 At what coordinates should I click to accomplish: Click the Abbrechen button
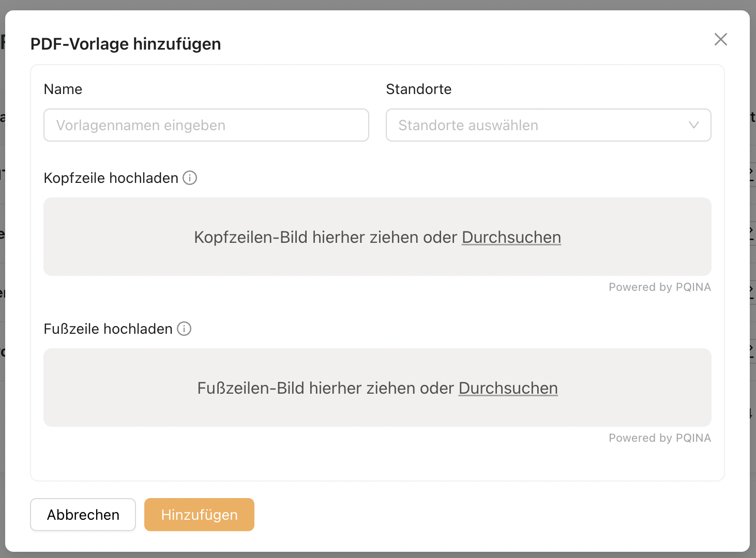(x=83, y=515)
